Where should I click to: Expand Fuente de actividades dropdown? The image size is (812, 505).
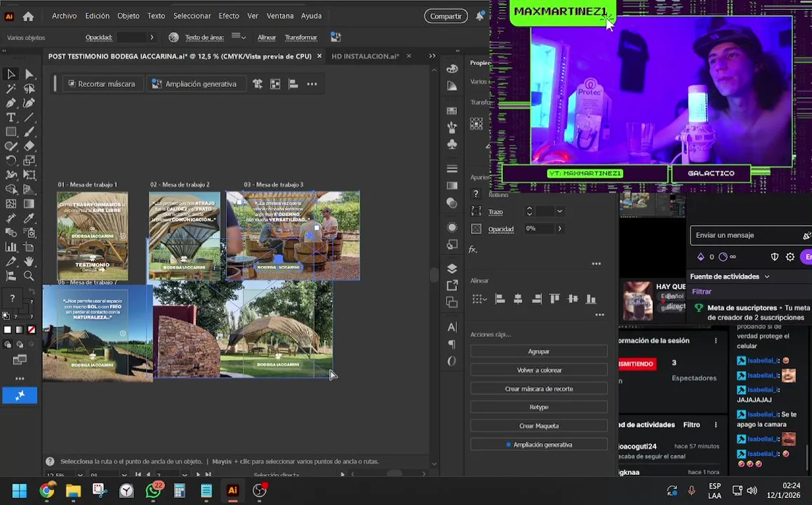click(x=767, y=277)
